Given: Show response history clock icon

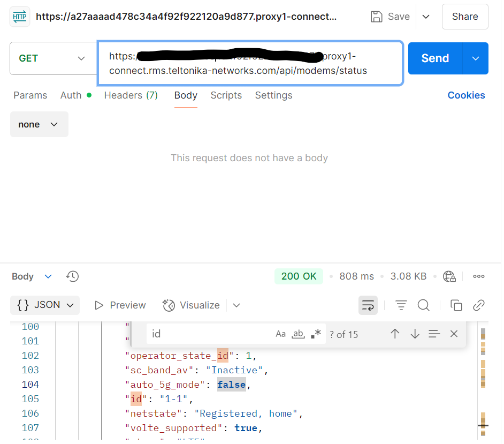Looking at the screenshot, I should tap(72, 276).
